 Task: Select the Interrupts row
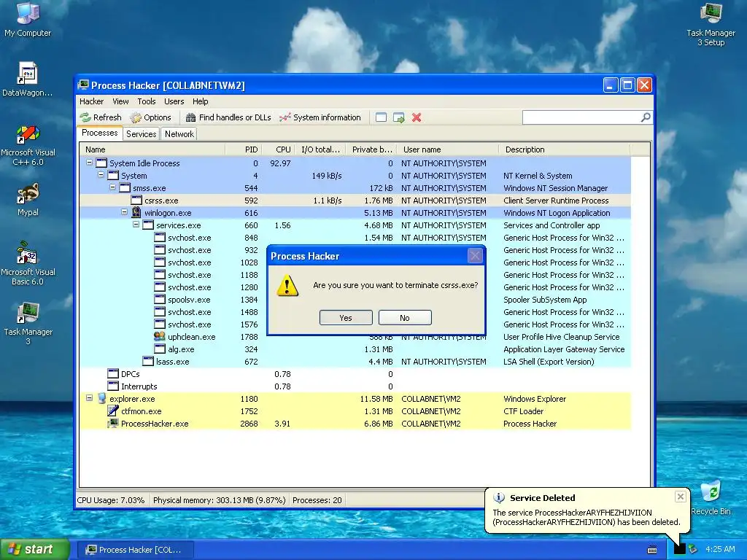(x=355, y=386)
